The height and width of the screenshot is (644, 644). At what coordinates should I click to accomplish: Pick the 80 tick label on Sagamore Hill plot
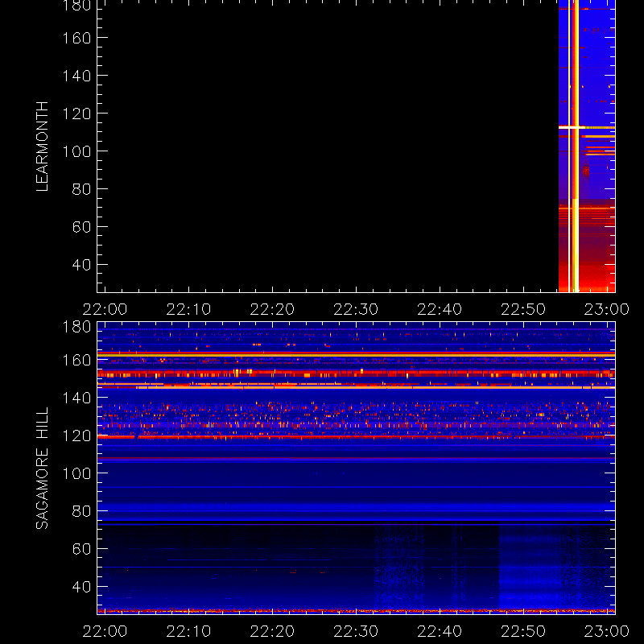tap(81, 511)
